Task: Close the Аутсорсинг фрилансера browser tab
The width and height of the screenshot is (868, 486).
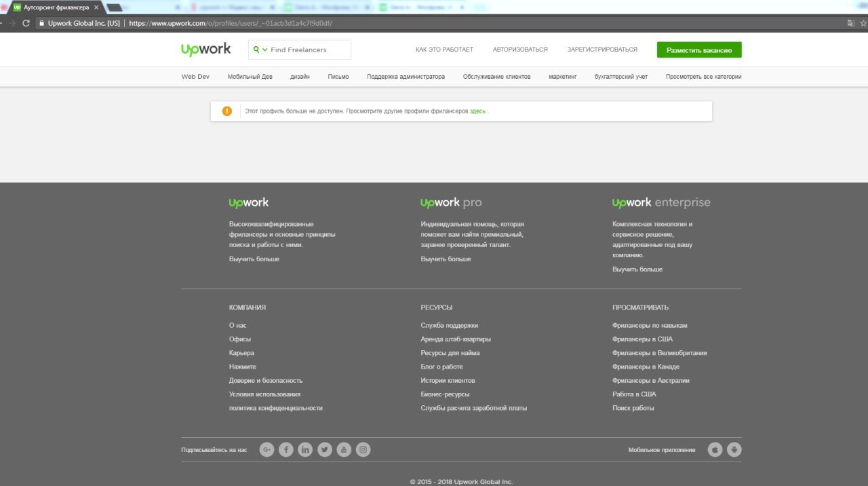Action: click(96, 7)
